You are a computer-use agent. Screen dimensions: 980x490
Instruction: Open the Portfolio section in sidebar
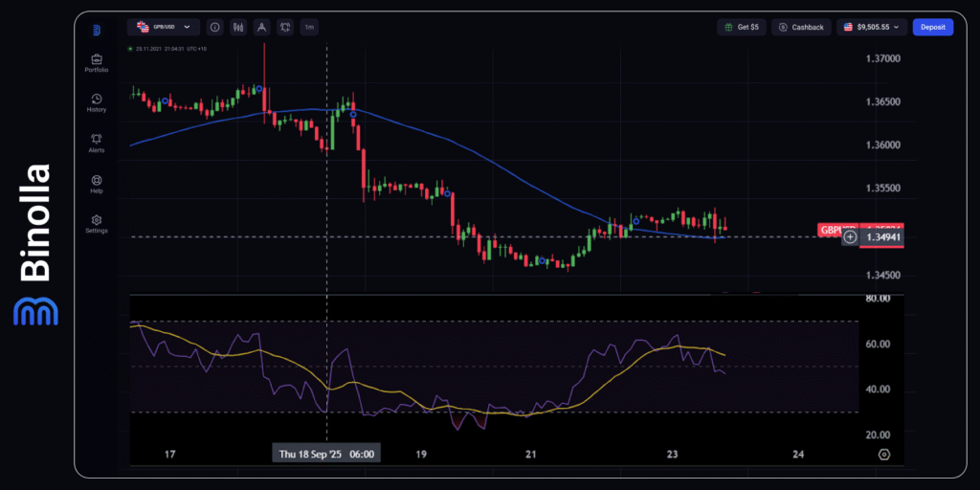point(96,62)
